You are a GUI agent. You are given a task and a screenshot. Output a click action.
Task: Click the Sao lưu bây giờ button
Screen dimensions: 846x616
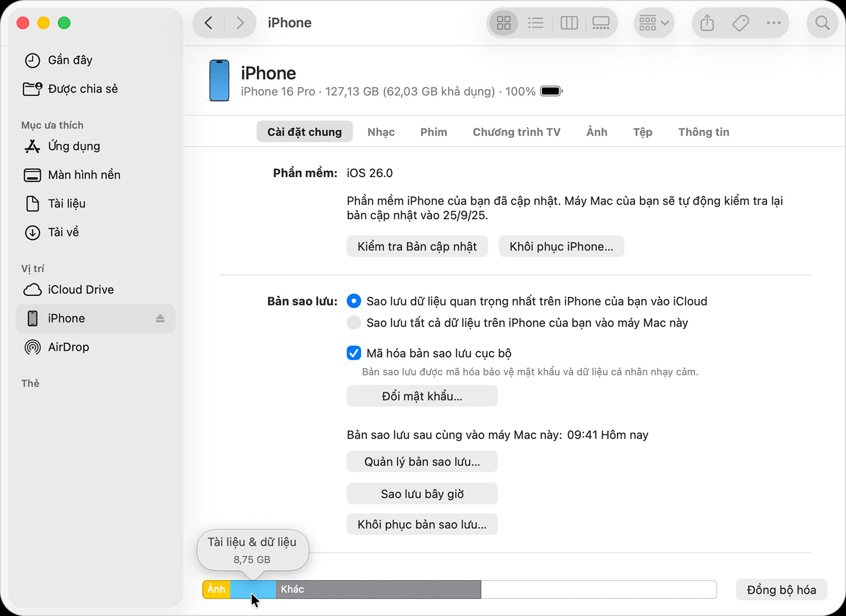point(422,494)
